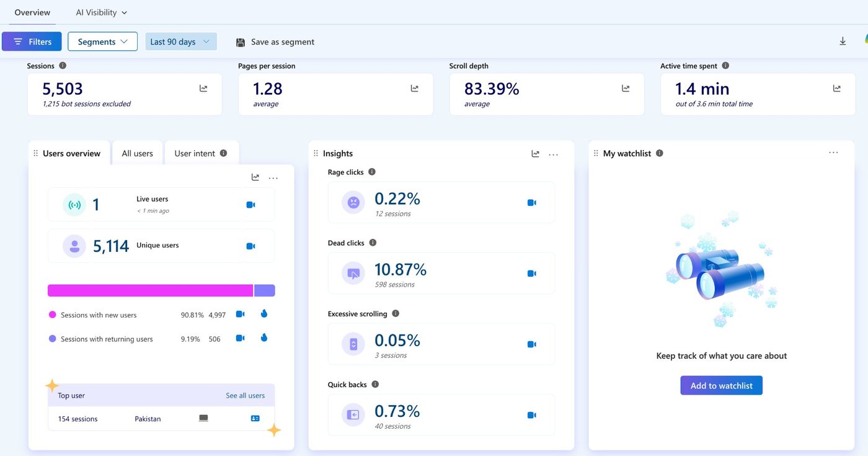Click the 83.39% scroll depth value
This screenshot has height=456, width=868.
492,89
